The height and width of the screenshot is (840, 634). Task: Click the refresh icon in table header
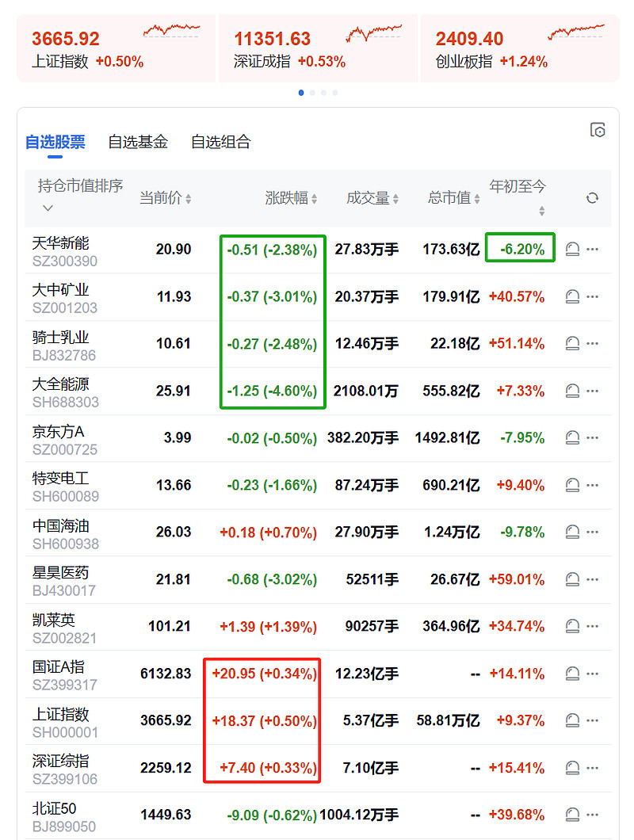click(x=592, y=198)
